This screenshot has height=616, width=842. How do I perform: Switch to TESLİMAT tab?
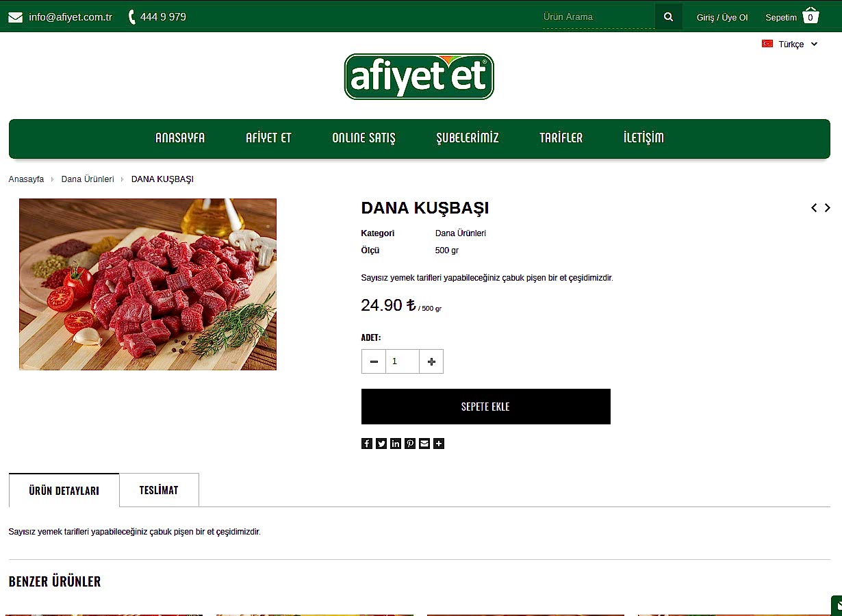[x=159, y=490]
